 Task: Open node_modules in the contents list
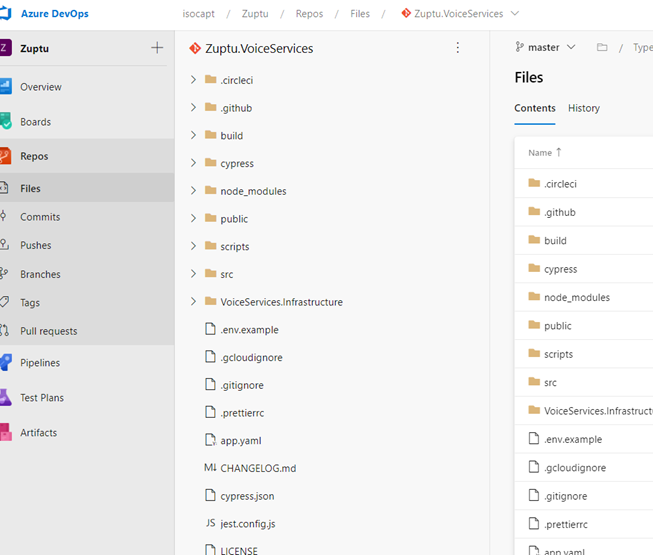(577, 297)
